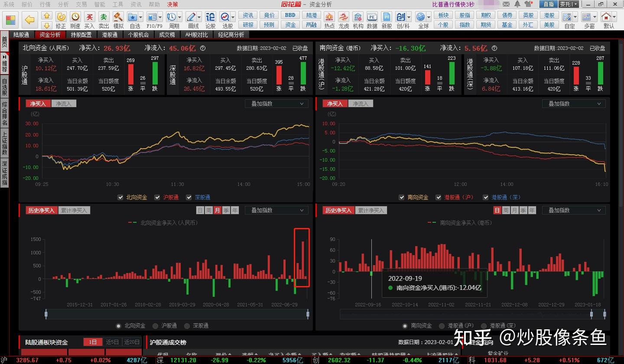
Task: Expand the 自选 dropdown arrow
Action: pyautogui.click(x=141, y=17)
